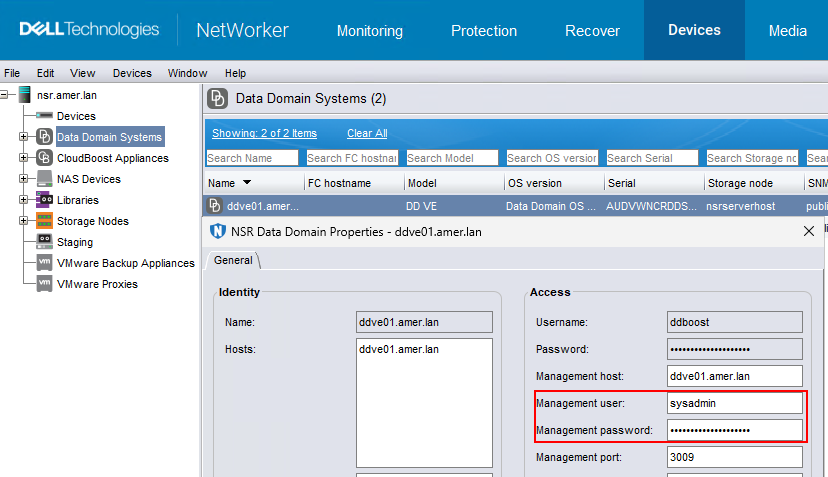Click the nsr.amer.lan server icon
The height and width of the screenshot is (477, 828).
coord(24,95)
